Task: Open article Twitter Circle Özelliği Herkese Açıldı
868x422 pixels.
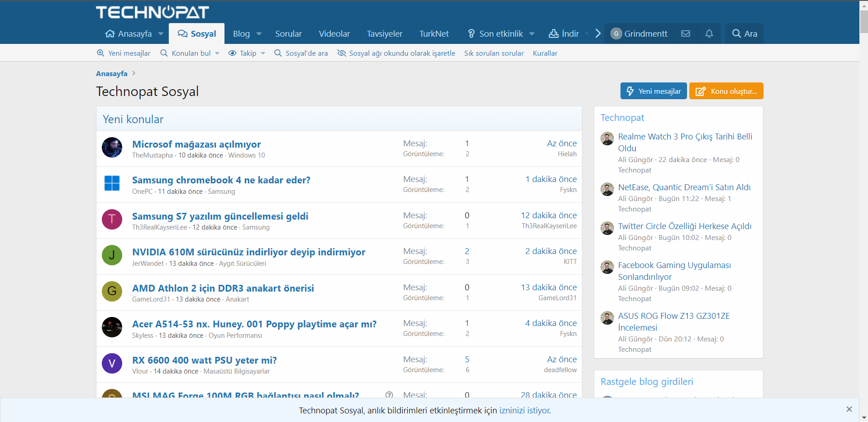Action: (685, 226)
